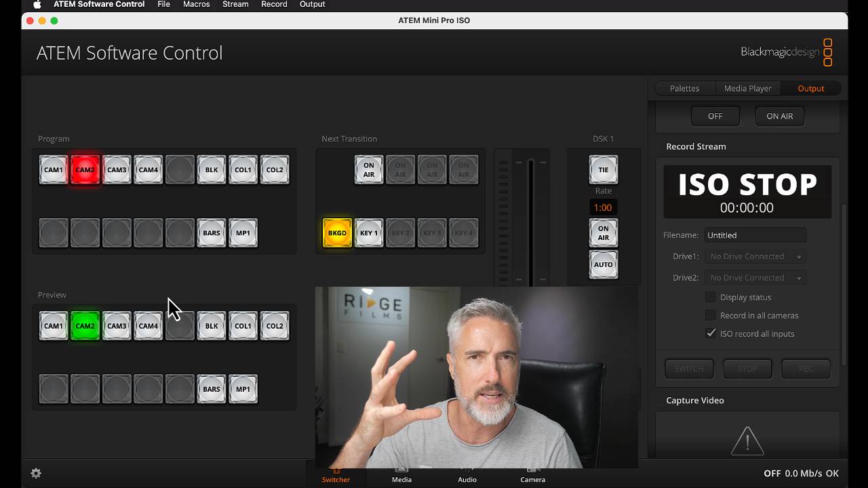Screen dimensions: 868x488
Task: Click the Untitled filename field
Action: [755, 235]
